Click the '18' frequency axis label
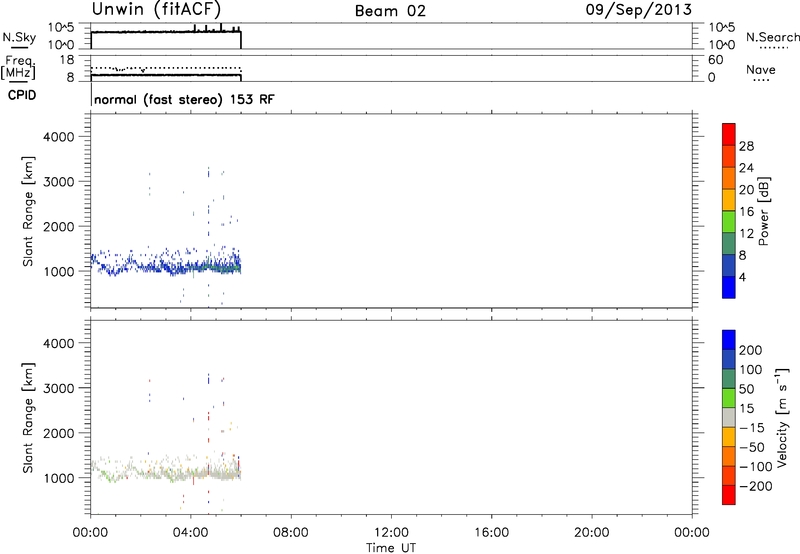The image size is (800, 554). (66, 60)
